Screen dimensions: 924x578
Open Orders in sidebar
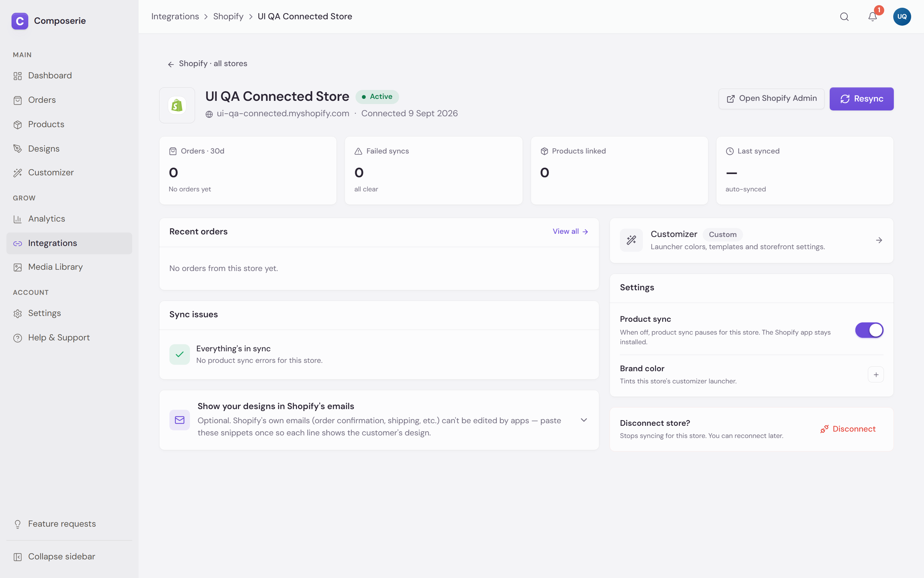point(69,100)
